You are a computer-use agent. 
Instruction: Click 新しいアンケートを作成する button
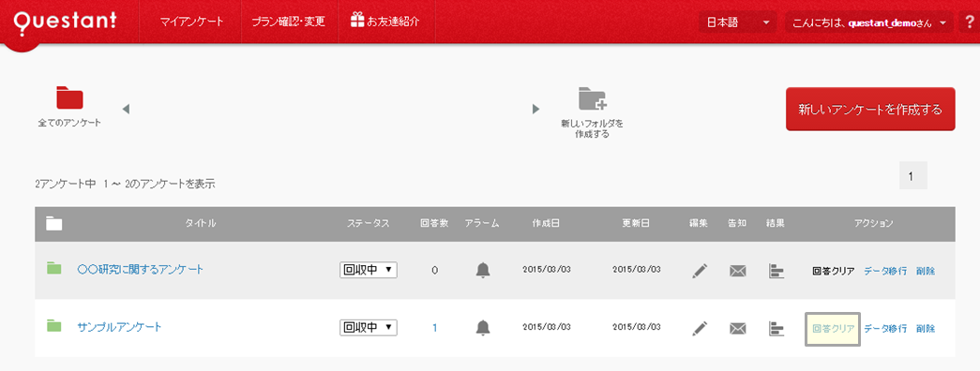click(870, 110)
